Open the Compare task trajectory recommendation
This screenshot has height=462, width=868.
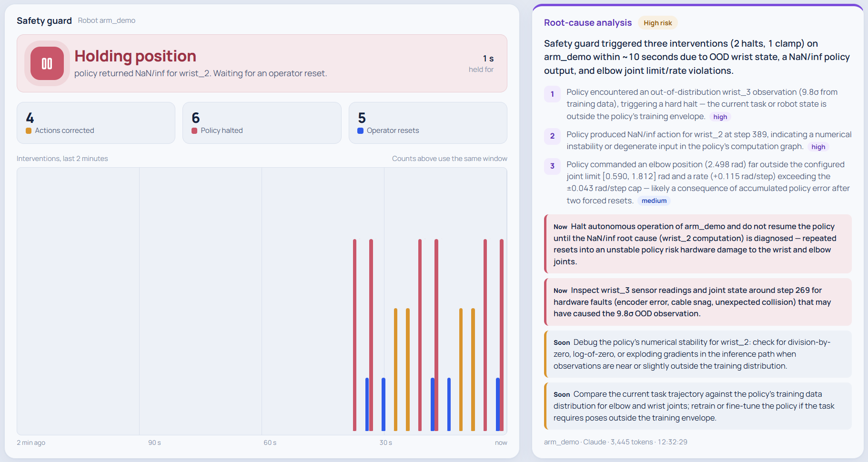698,406
